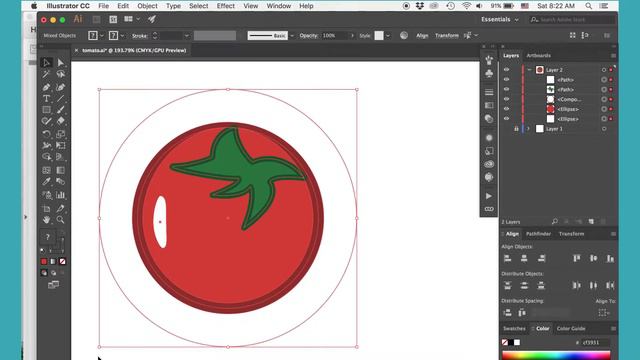Select the Rectangle tool
This screenshot has height=360, width=640.
(47, 110)
